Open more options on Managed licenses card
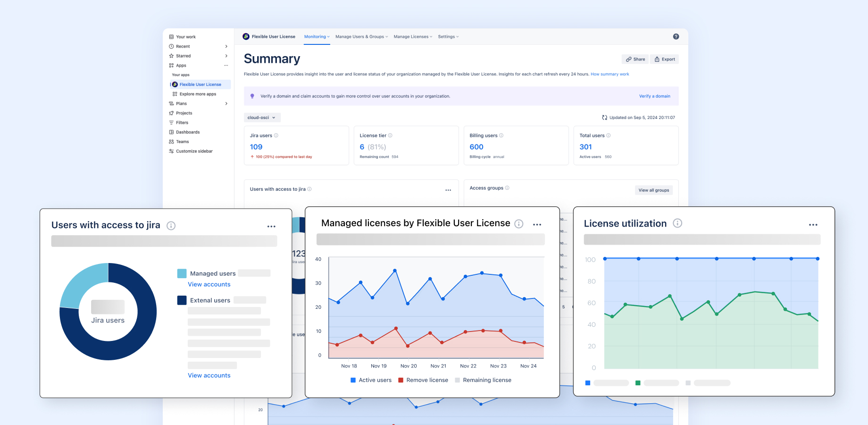 click(537, 225)
